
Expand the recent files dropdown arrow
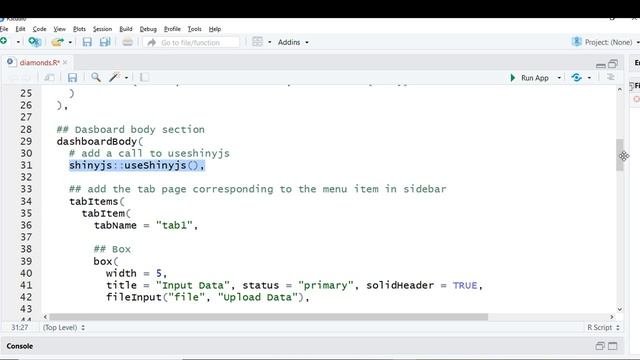pyautogui.click(x=70, y=42)
